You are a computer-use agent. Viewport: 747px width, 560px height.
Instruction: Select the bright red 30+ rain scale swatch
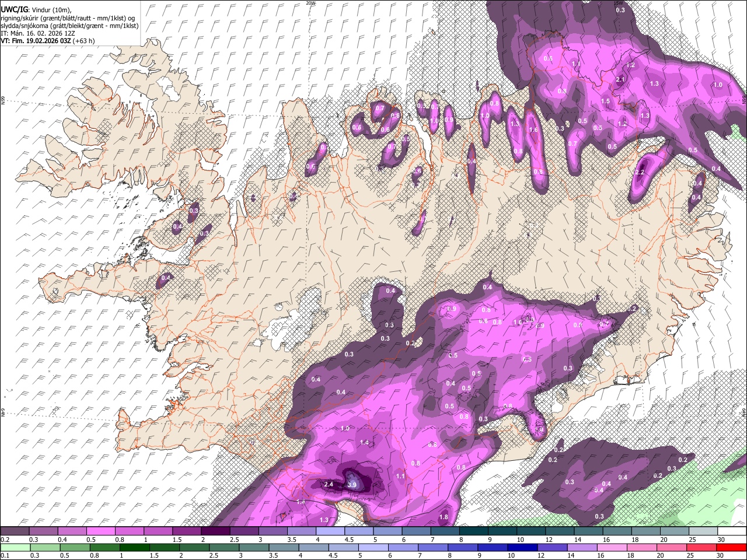tap(731, 547)
